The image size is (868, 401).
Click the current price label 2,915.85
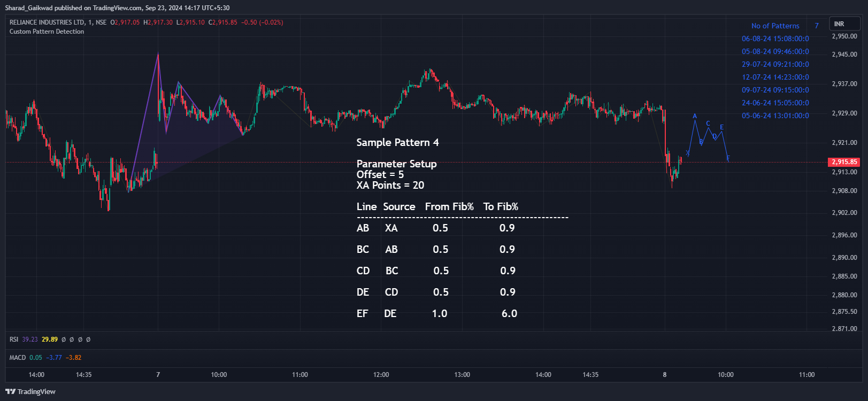tap(844, 161)
